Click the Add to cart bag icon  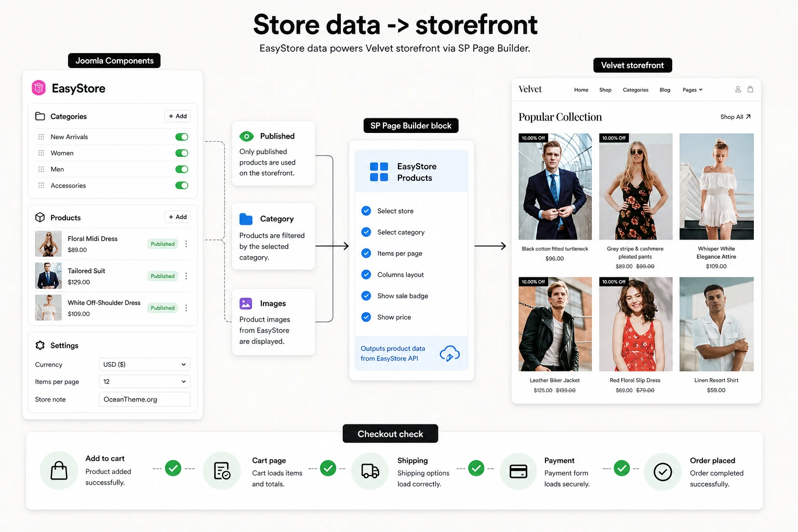pyautogui.click(x=59, y=471)
